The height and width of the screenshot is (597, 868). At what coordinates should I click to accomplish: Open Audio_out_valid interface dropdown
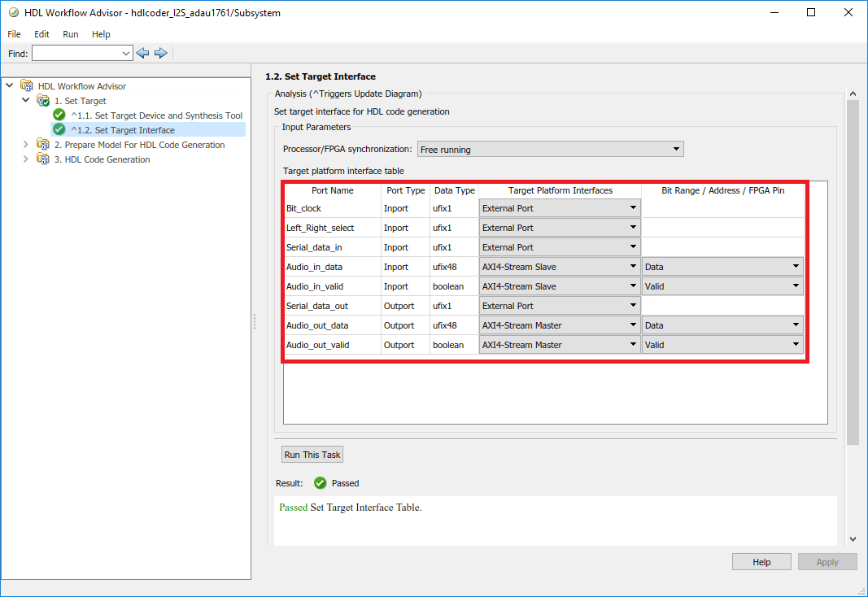click(x=560, y=345)
